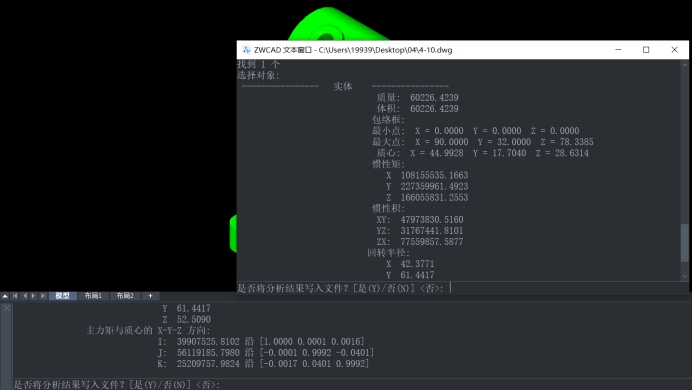This screenshot has width=692, height=390.
Task: Click the text window scrollbar thumb
Action: (684, 243)
